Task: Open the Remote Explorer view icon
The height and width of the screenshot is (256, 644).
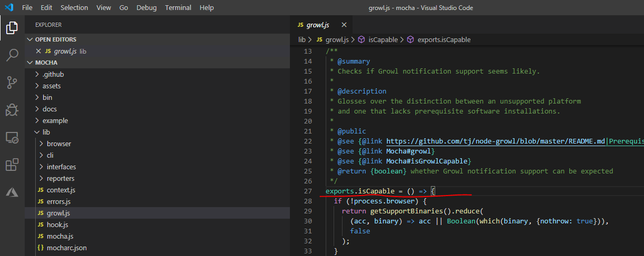Action: point(12,138)
